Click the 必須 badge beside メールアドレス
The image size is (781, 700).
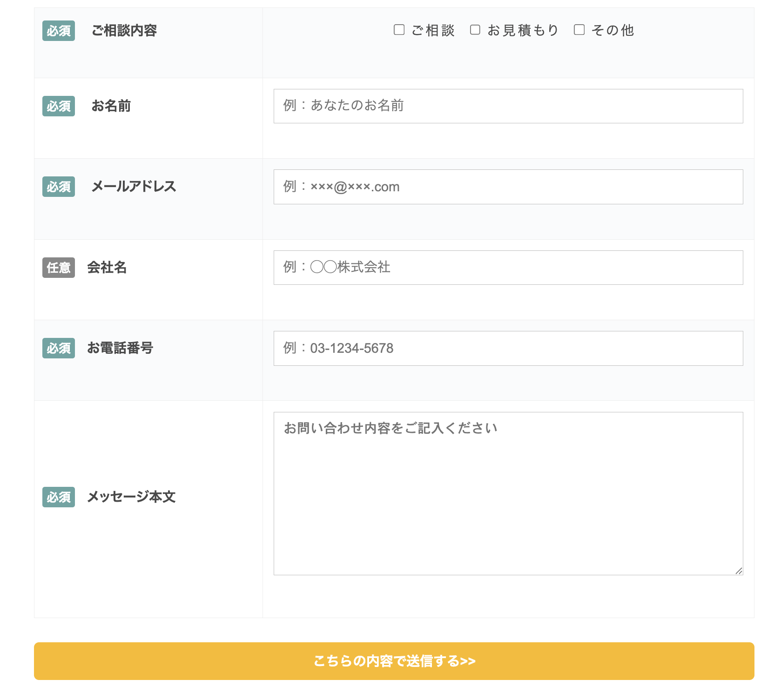59,187
